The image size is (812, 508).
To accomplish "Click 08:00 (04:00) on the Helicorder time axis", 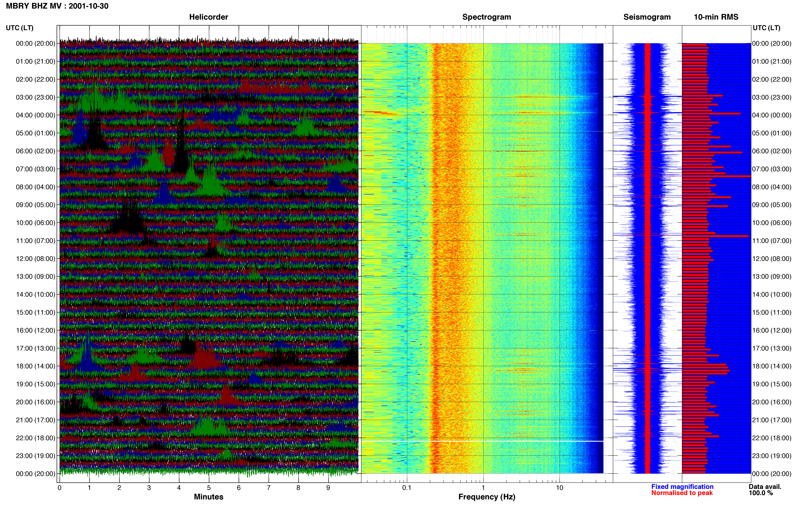I will click(x=36, y=187).
